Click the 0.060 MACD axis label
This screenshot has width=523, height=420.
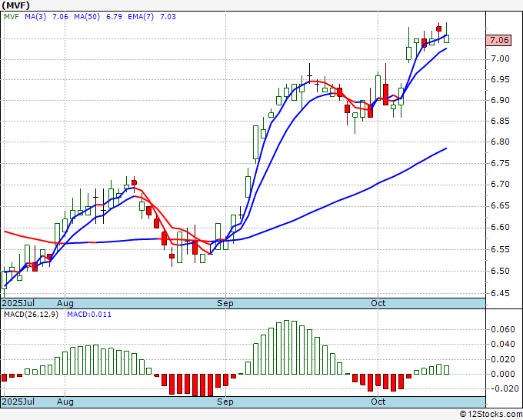tap(503, 329)
